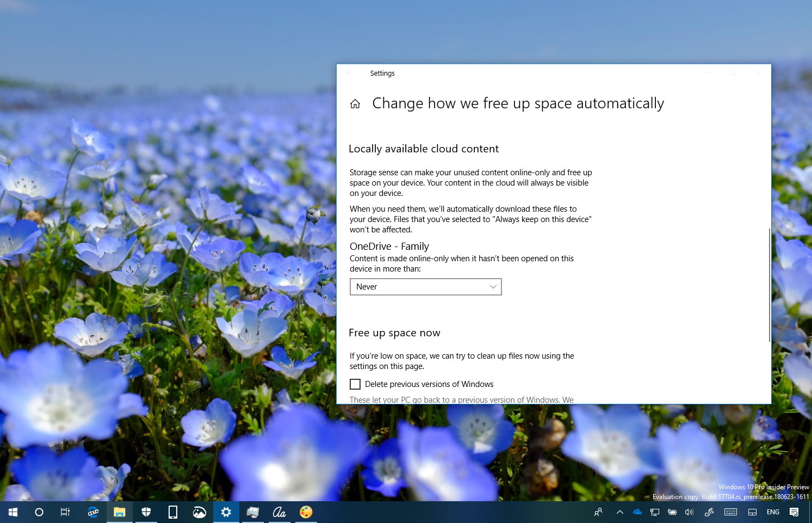Screen dimensions: 812x523
Task: Open the Fonts app with the Aa icon
Action: coord(279,512)
